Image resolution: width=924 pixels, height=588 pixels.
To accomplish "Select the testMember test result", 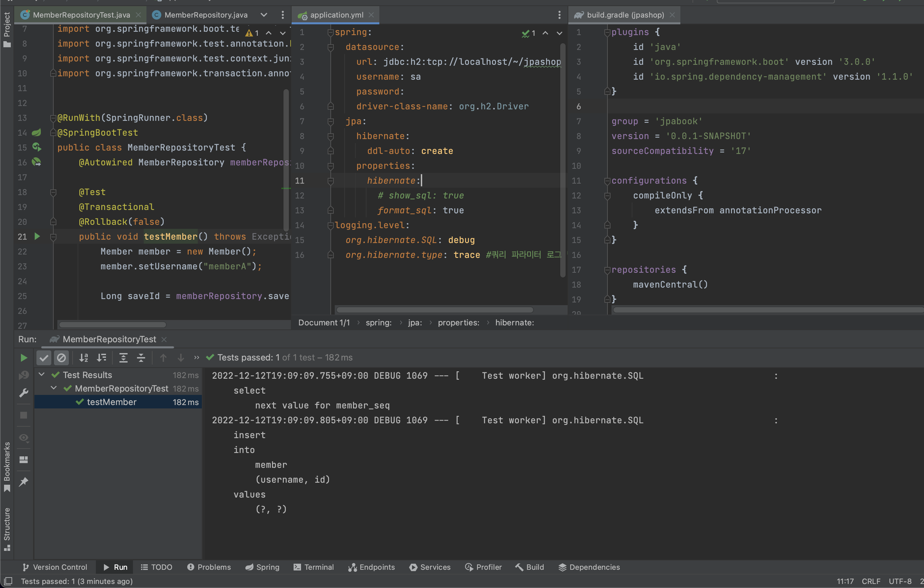I will [x=112, y=402].
